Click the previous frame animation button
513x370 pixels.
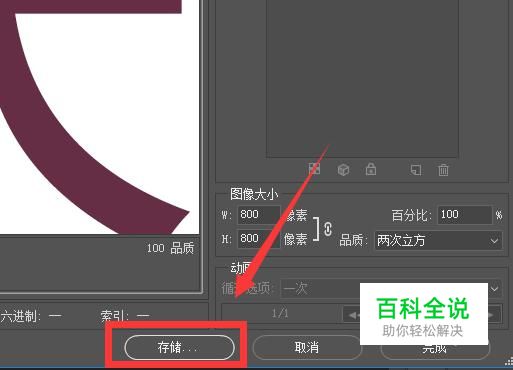(x=352, y=314)
